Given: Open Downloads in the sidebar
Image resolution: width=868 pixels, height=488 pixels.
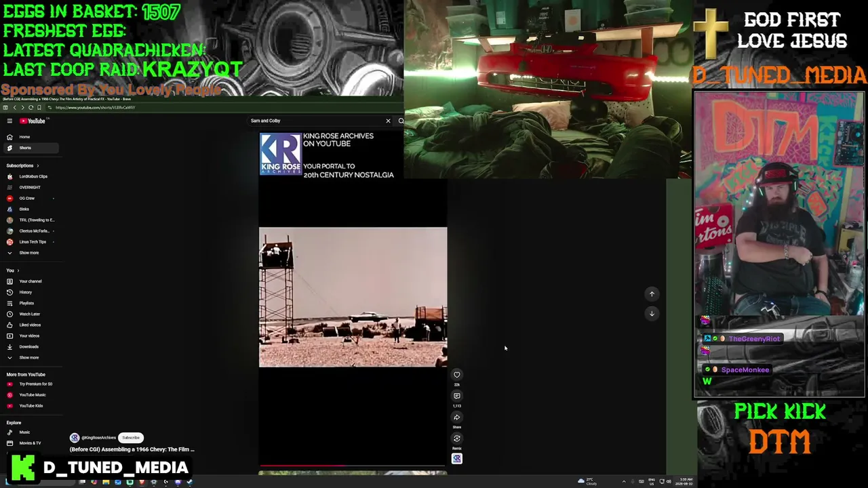Looking at the screenshot, I should click(x=31, y=346).
